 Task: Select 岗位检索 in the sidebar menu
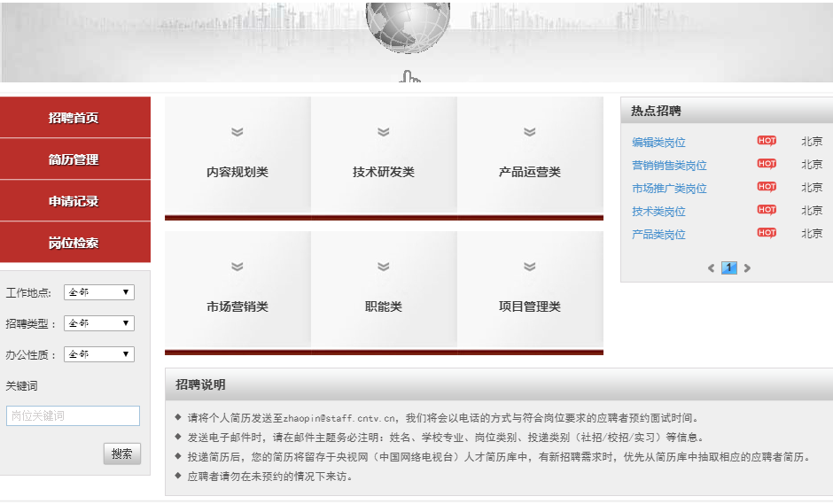coord(74,243)
